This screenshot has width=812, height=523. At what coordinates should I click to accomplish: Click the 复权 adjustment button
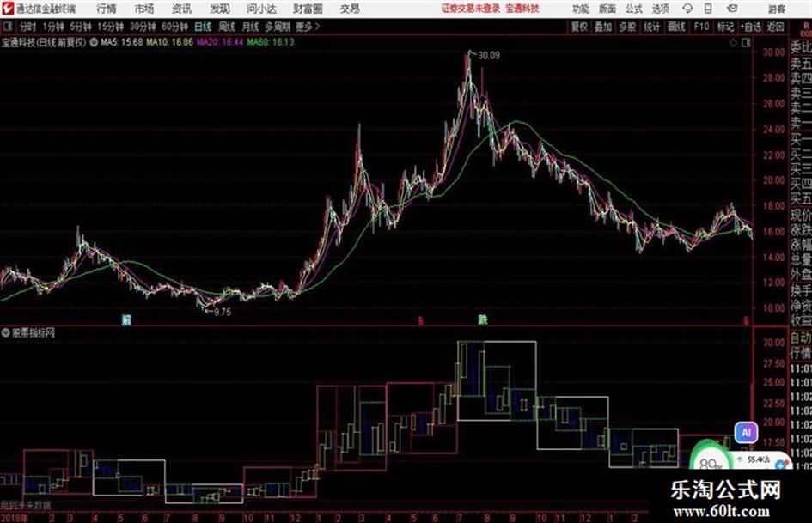click(579, 27)
